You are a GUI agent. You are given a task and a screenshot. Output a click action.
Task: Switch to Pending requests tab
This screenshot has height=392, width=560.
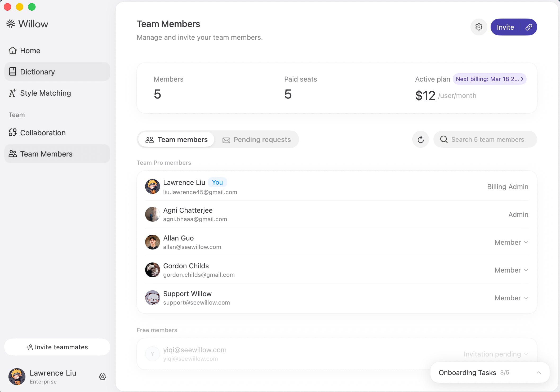point(256,140)
